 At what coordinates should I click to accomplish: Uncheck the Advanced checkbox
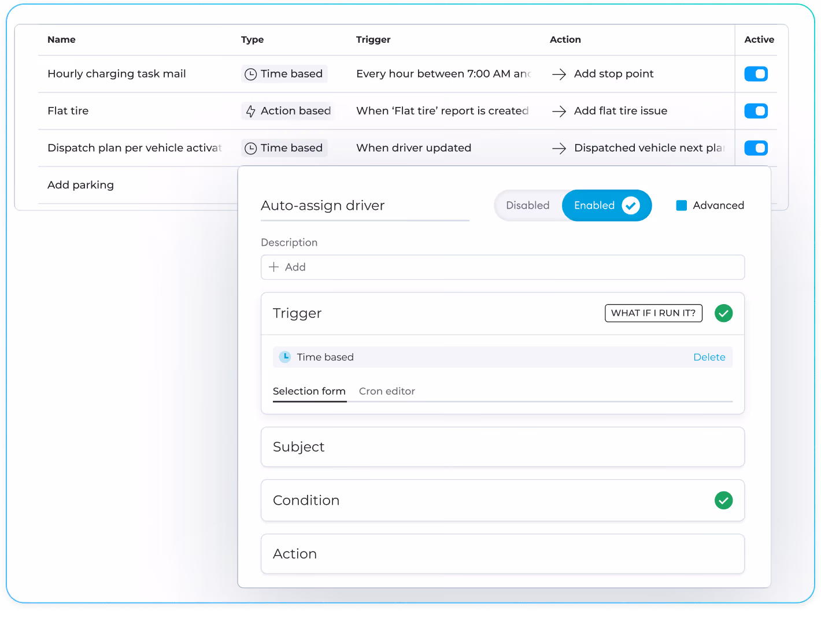(x=682, y=205)
